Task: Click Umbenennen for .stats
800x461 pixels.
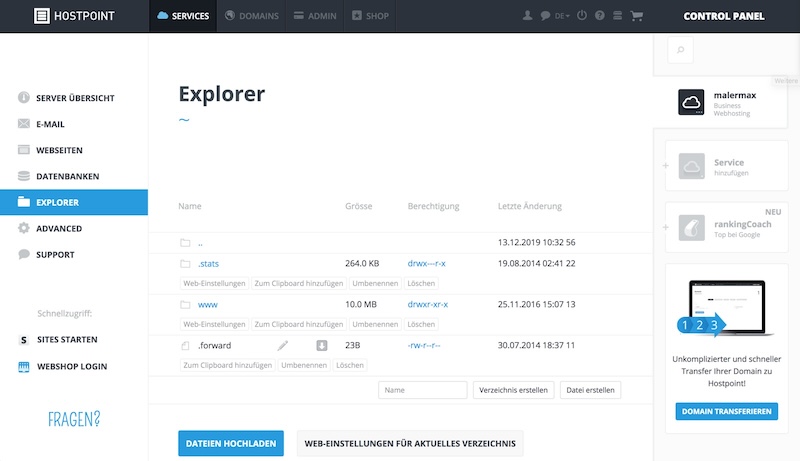Action: [x=375, y=284]
